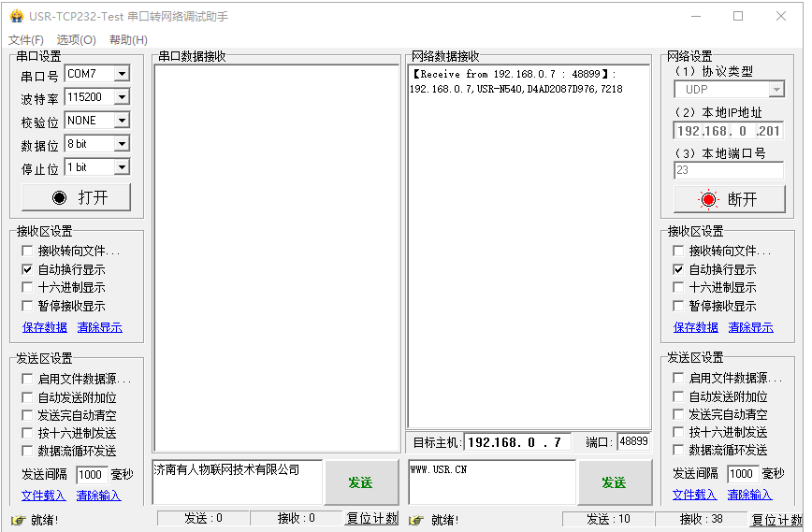The width and height of the screenshot is (812, 532).
Task: Enable serial 按十六进制发送 checkbox
Action: pyautogui.click(x=27, y=433)
